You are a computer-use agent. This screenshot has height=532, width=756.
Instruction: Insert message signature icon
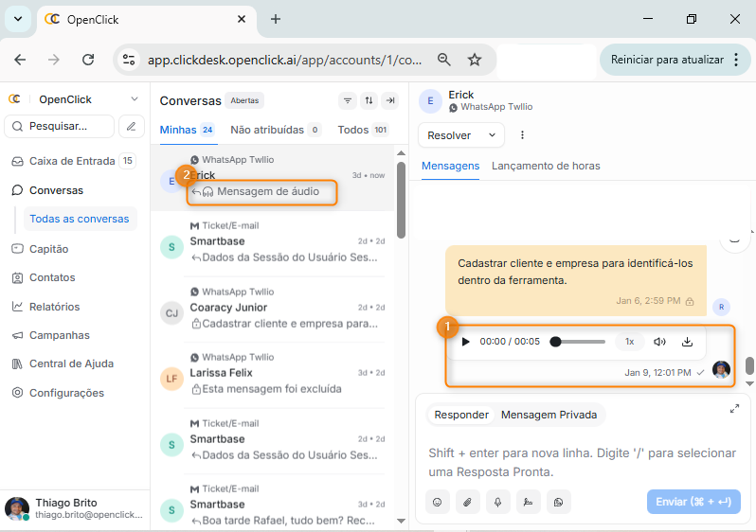tap(529, 502)
